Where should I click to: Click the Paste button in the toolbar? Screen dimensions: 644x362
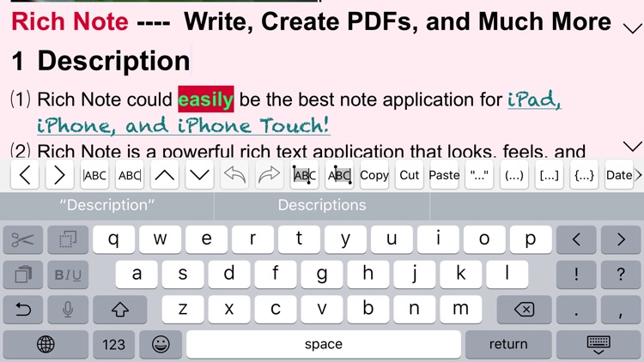(444, 175)
